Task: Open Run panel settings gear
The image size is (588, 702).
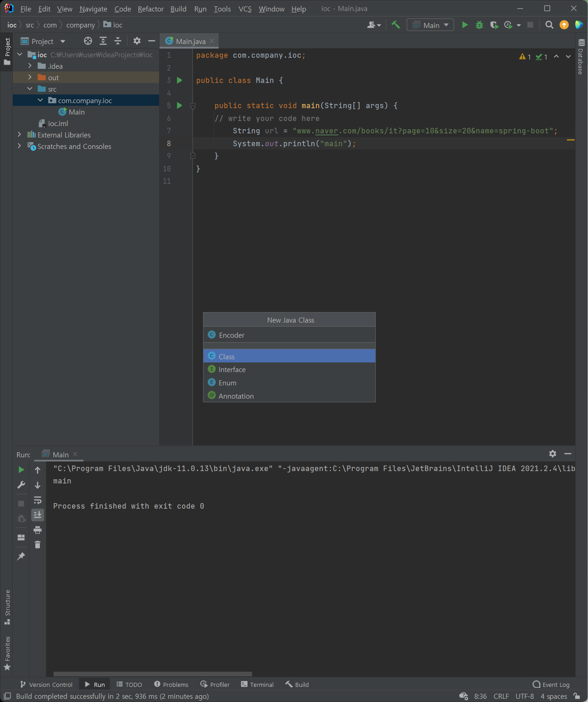Action: (x=553, y=454)
